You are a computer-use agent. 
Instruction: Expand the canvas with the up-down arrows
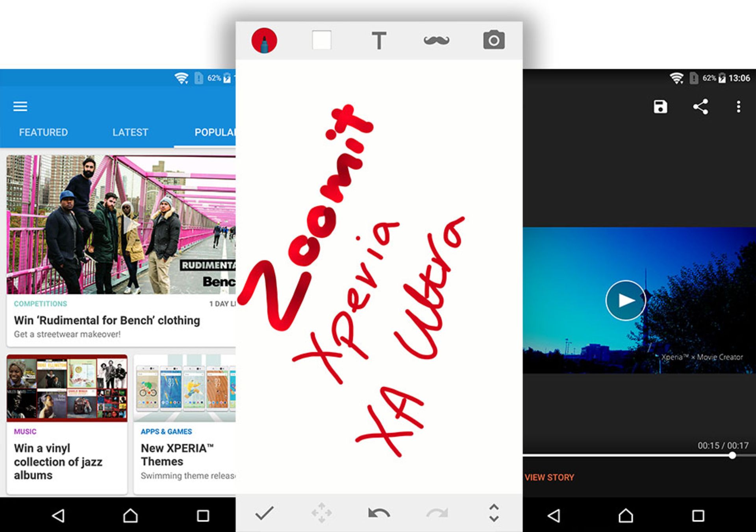point(494,513)
